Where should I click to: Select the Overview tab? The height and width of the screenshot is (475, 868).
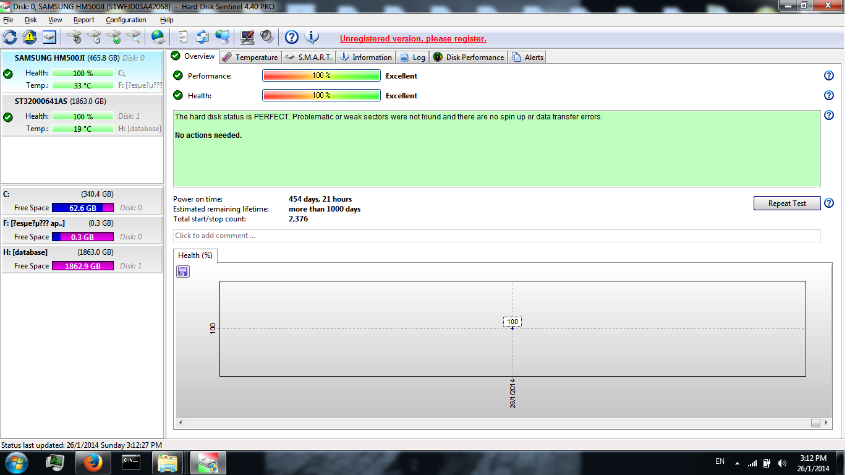(193, 56)
